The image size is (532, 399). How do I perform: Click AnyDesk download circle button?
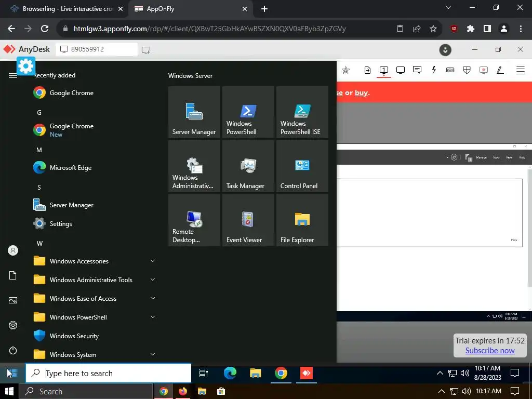[445, 50]
